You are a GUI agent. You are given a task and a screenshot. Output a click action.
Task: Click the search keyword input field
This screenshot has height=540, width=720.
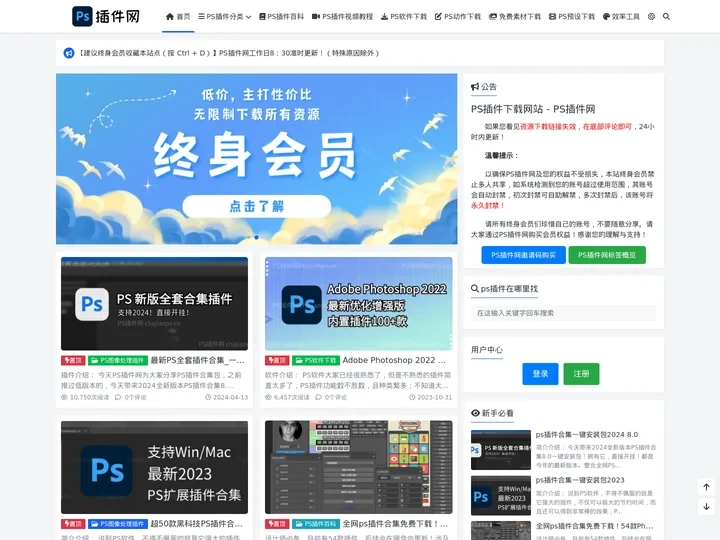coord(563,313)
